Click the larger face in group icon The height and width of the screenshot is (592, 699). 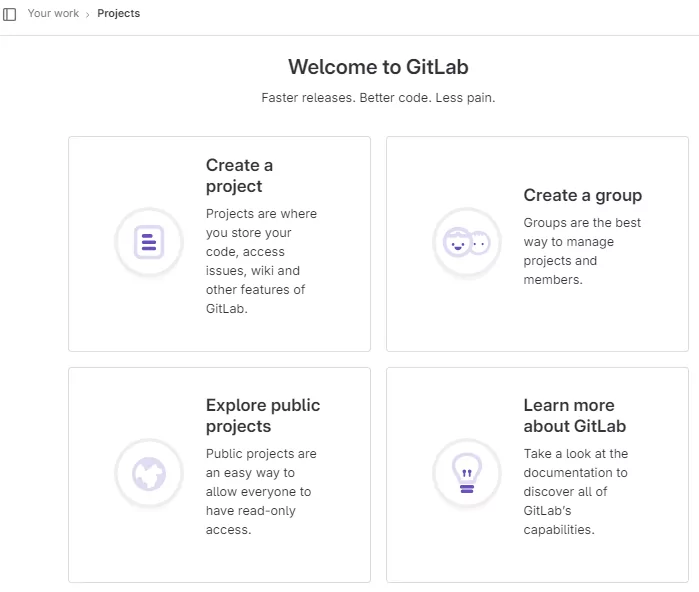click(x=458, y=242)
